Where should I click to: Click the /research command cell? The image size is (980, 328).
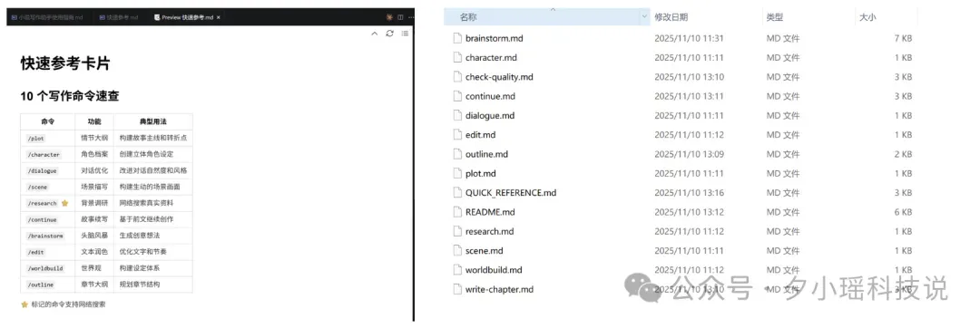(x=42, y=203)
